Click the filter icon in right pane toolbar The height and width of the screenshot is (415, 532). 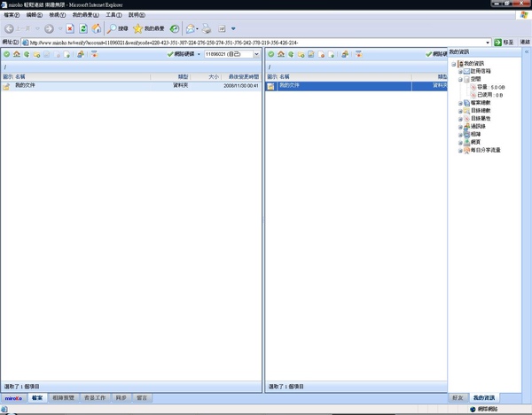tap(358, 54)
